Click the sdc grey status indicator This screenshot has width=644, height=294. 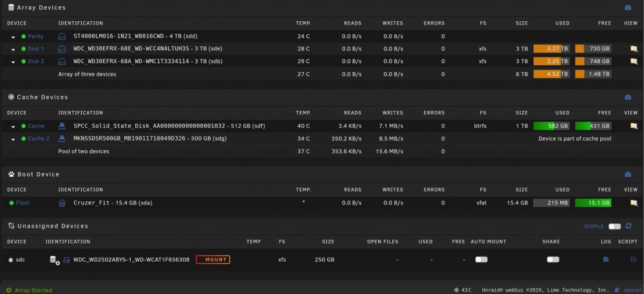click(11, 260)
